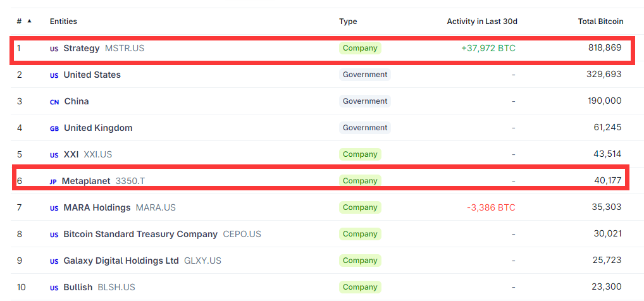
Task: Click the GLXY.US ticker
Action: pyautogui.click(x=202, y=261)
